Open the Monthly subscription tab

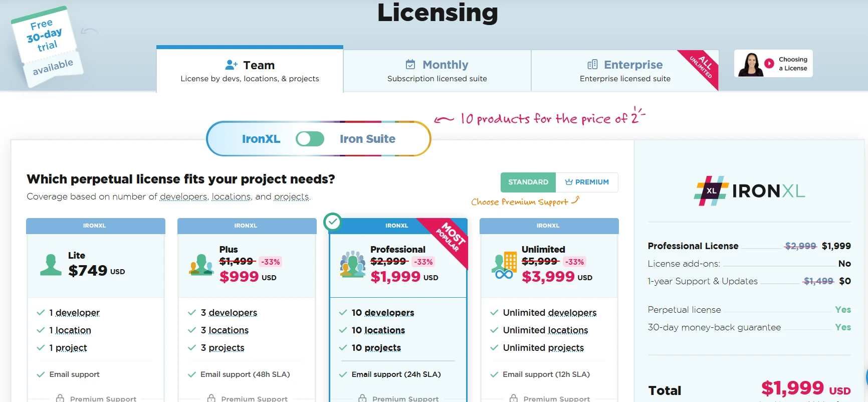(x=437, y=71)
